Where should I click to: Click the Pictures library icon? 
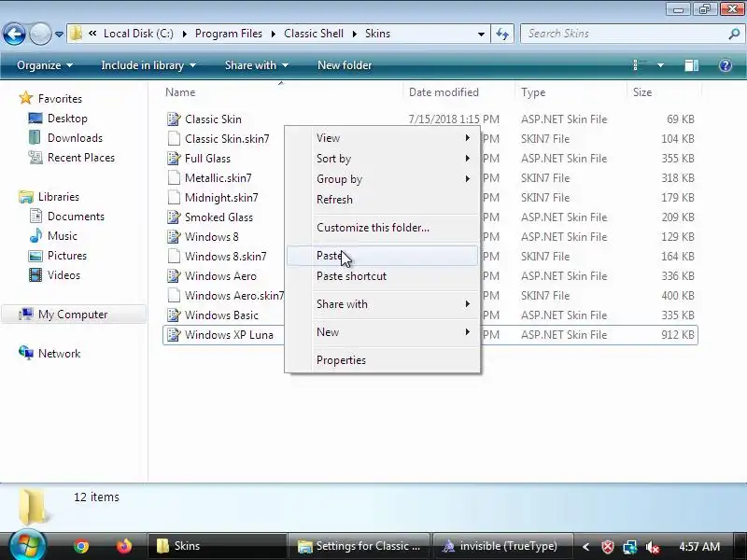click(x=35, y=256)
